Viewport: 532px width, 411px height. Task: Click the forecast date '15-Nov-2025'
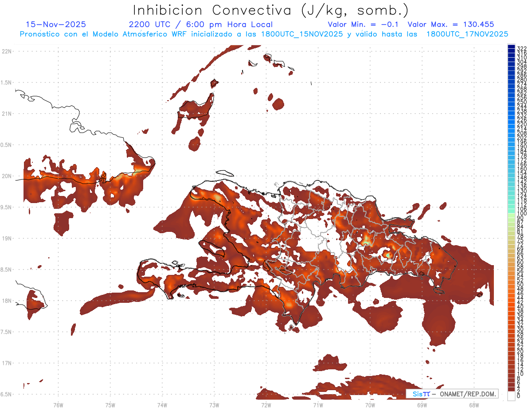(56, 24)
